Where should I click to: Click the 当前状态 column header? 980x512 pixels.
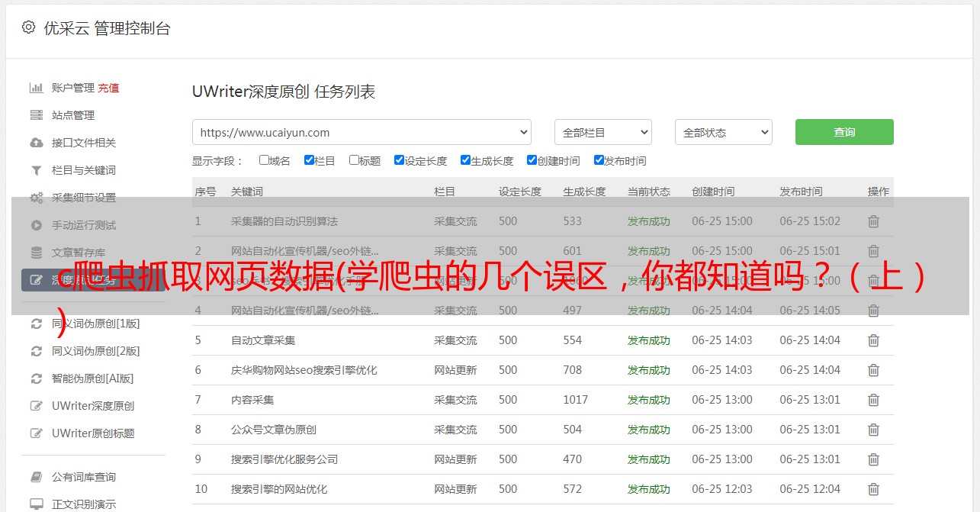649,192
